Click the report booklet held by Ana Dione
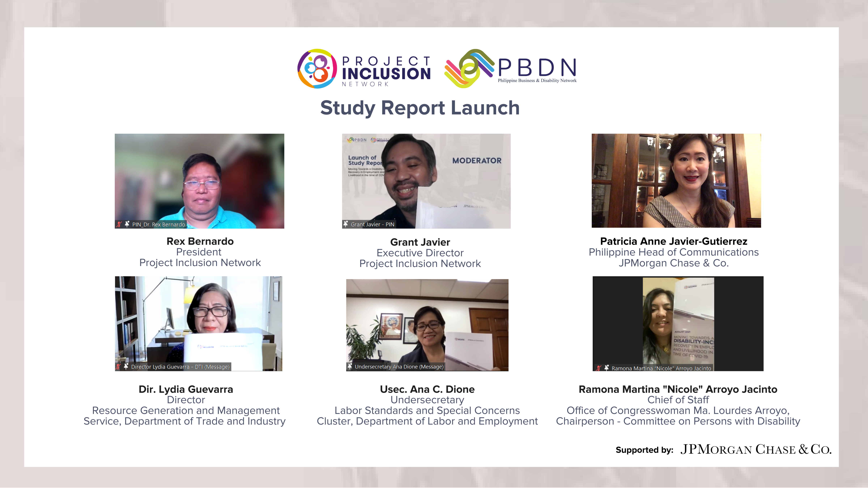 (469, 351)
